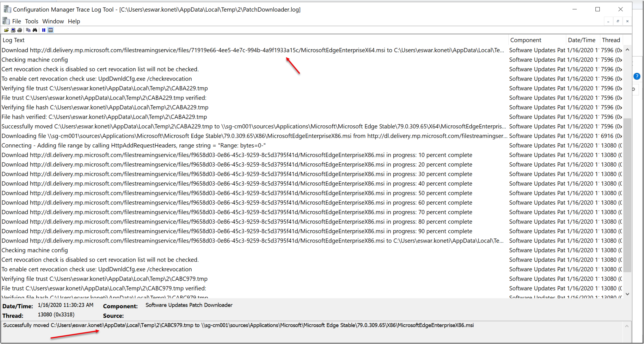644x344 pixels.
Task: Click the scrollbar up arrow
Action: coord(627,50)
